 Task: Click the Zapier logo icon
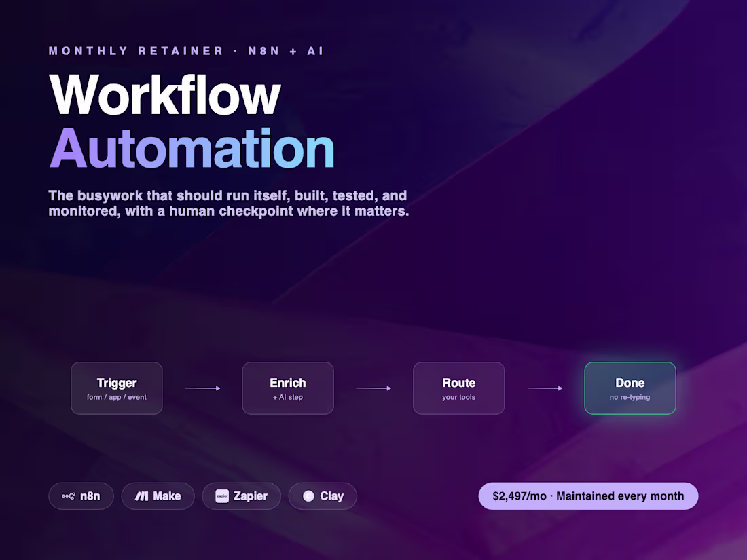tap(222, 496)
